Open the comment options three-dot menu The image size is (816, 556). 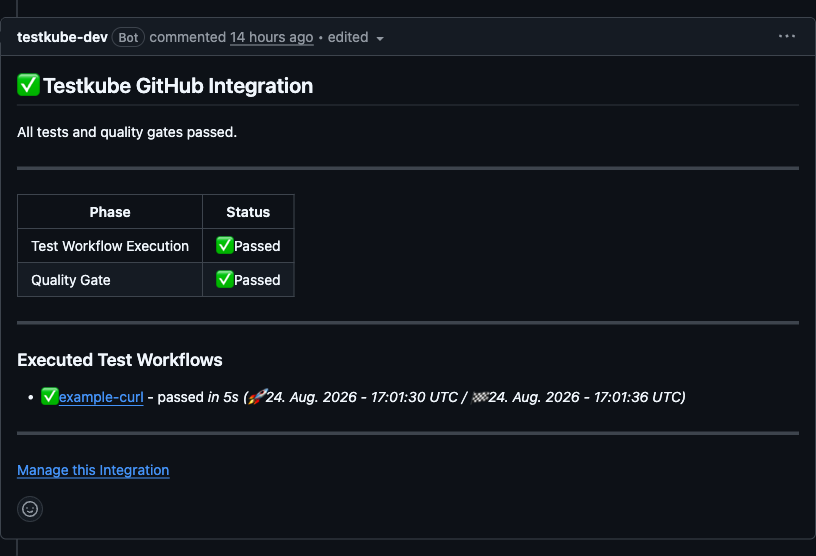[x=786, y=36]
